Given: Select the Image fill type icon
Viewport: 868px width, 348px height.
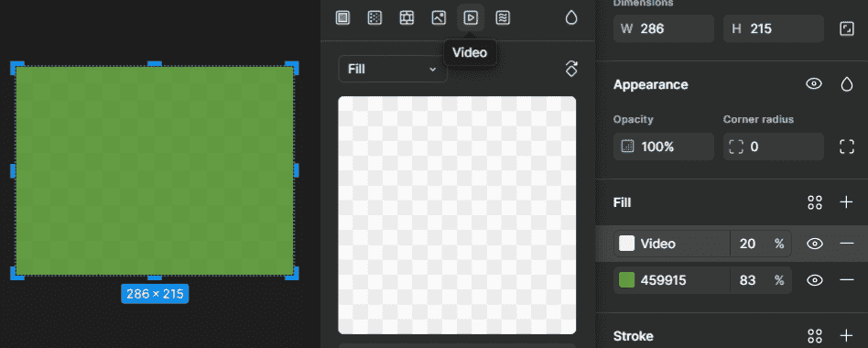Looking at the screenshot, I should coord(439,17).
